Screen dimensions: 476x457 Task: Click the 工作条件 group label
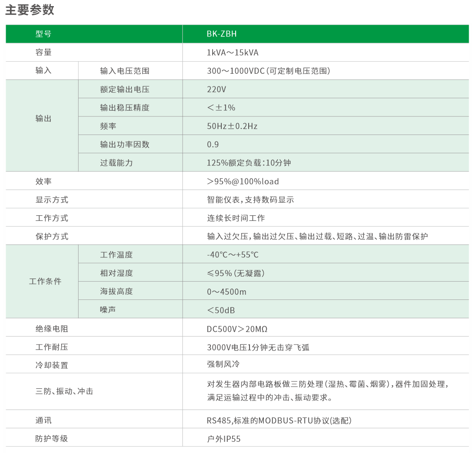point(45,281)
